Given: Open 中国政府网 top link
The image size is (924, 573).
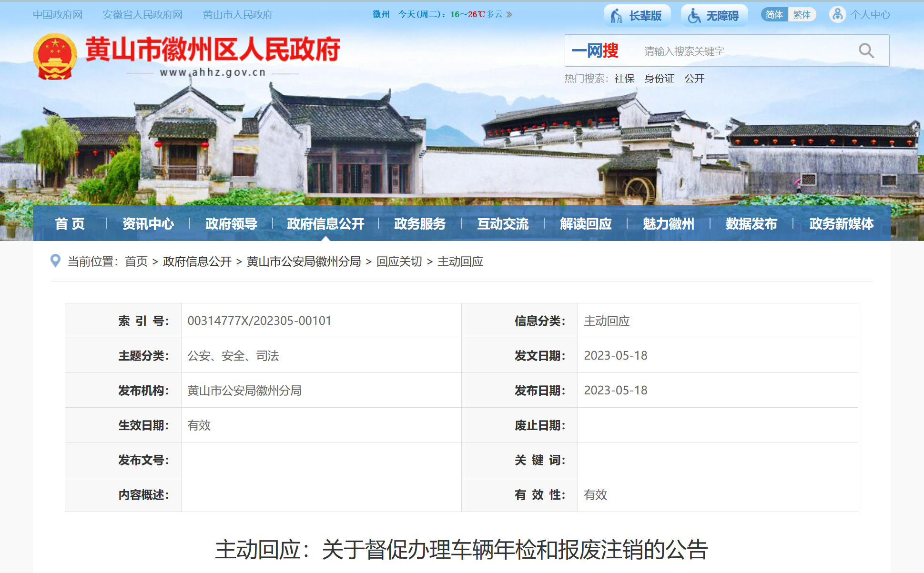Looking at the screenshot, I should coord(58,15).
